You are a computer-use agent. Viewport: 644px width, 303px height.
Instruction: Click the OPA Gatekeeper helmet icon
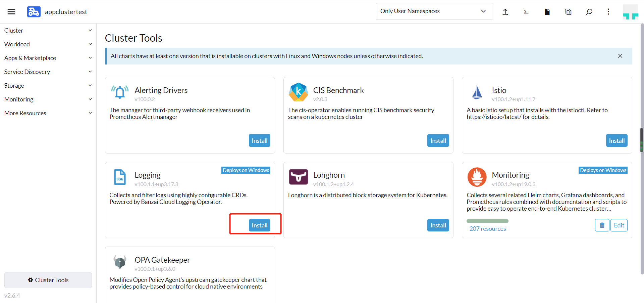click(x=120, y=262)
